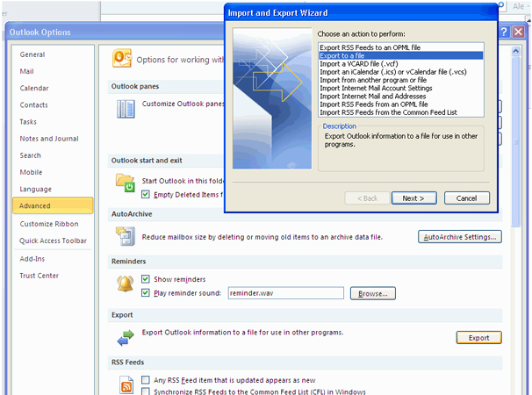This screenshot has height=395, width=532.
Task: Click the Outlook panes layout icon
Action: click(126, 109)
